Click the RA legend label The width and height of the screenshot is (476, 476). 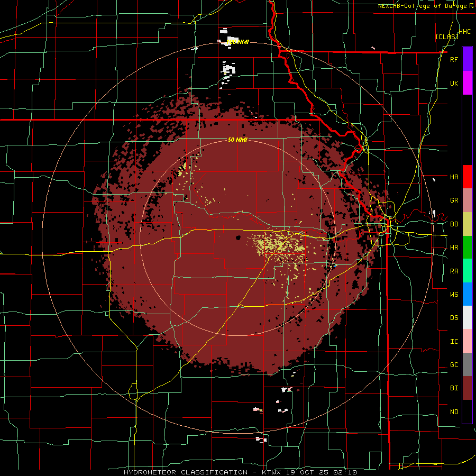click(454, 271)
